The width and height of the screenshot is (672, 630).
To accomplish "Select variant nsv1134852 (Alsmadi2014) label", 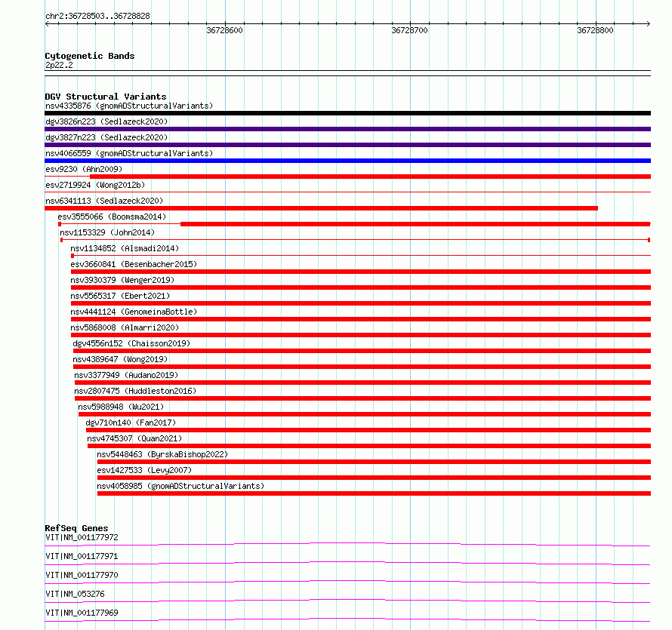I will coord(125,248).
